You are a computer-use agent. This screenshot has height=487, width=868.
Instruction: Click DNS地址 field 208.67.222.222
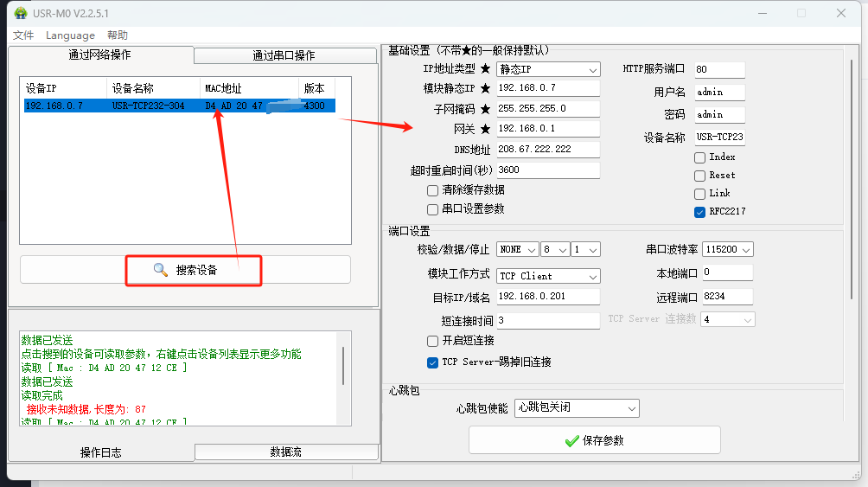pos(548,149)
